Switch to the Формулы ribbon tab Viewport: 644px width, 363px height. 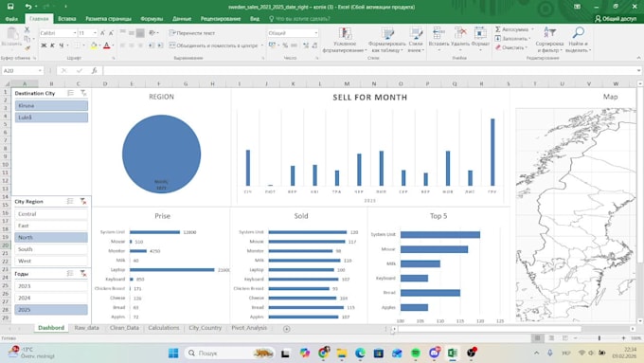(x=152, y=19)
